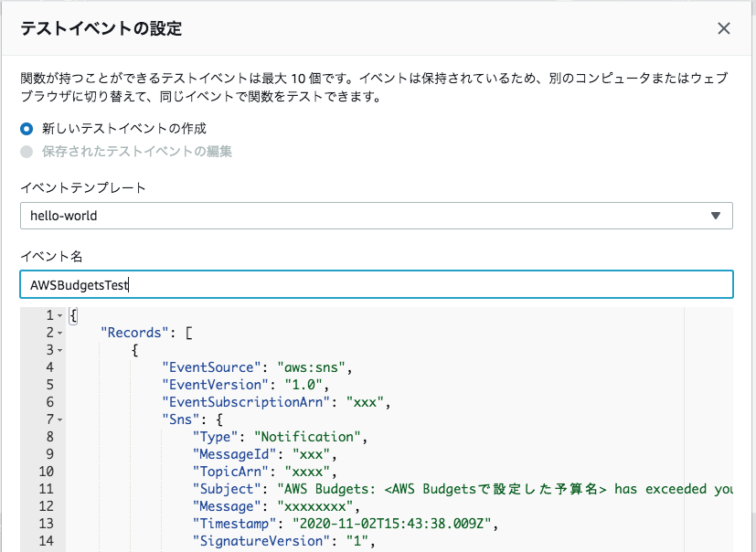Select 保存されたテストイベントの編集 option
The height and width of the screenshot is (552, 756).
(24, 151)
